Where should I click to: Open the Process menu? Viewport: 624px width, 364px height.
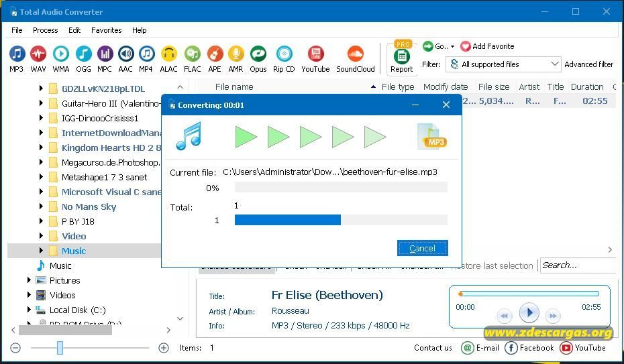[46, 30]
